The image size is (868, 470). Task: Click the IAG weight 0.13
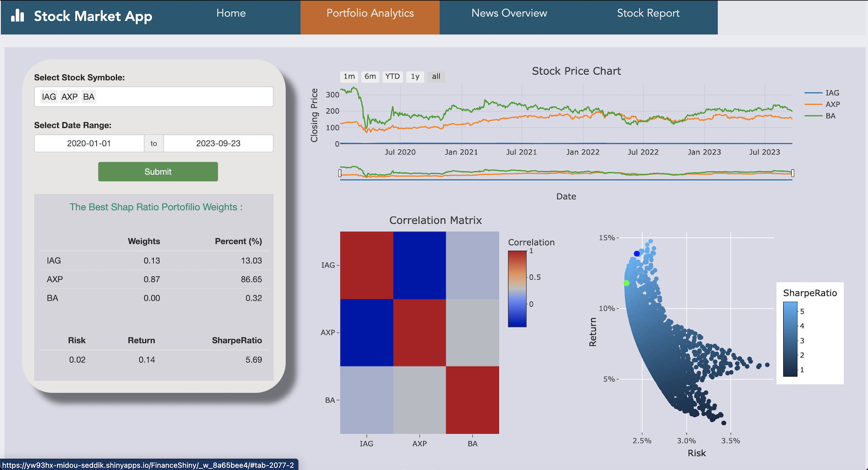pos(152,261)
